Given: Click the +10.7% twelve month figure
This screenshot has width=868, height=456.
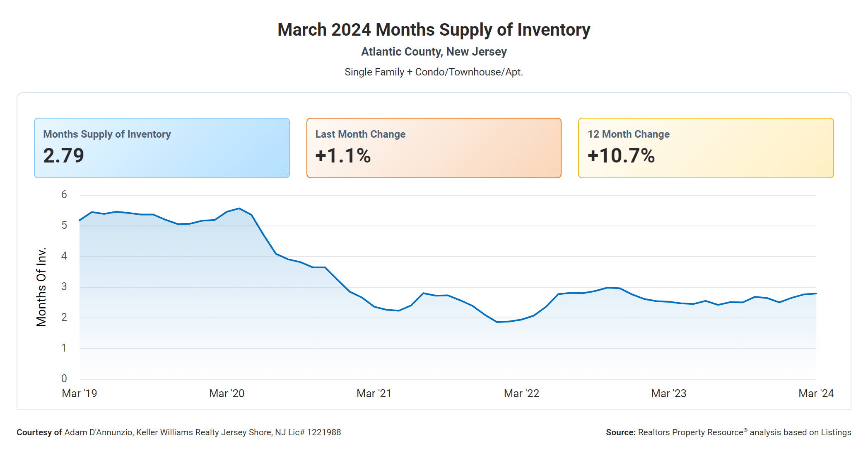Looking at the screenshot, I should click(x=621, y=156).
